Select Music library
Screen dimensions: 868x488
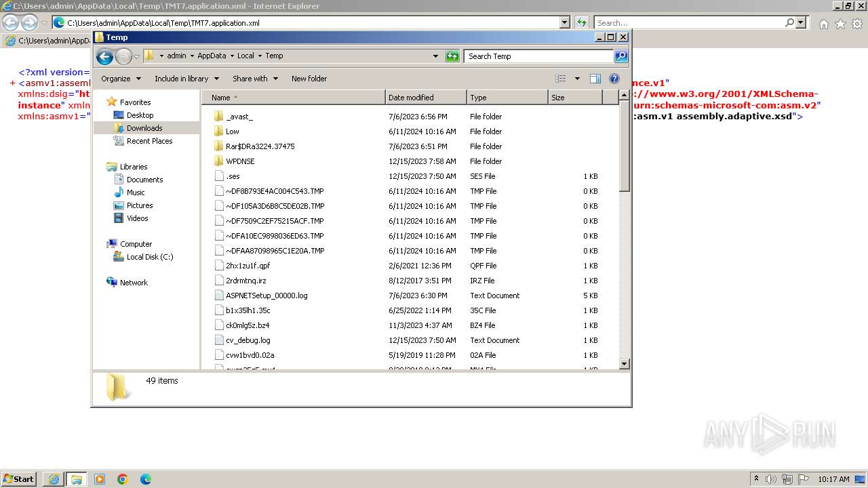[136, 192]
